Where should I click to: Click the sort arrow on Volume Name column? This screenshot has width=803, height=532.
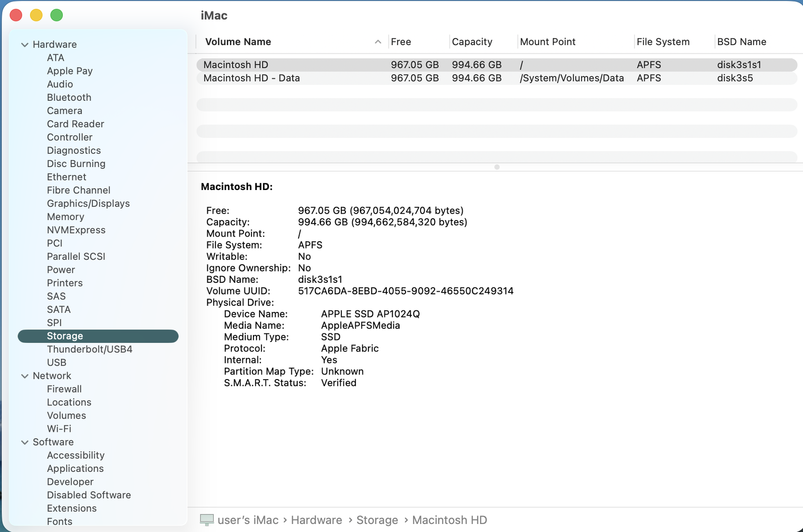point(378,42)
